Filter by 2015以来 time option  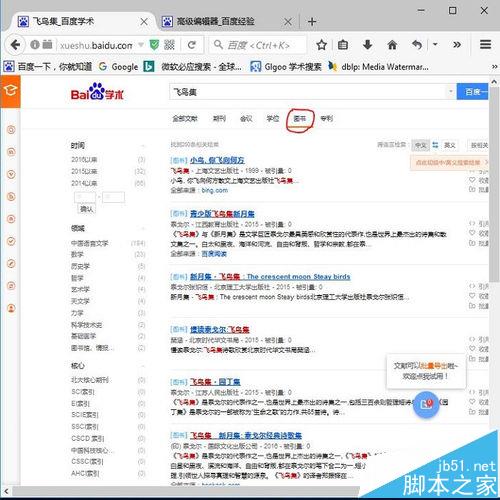pos(84,171)
